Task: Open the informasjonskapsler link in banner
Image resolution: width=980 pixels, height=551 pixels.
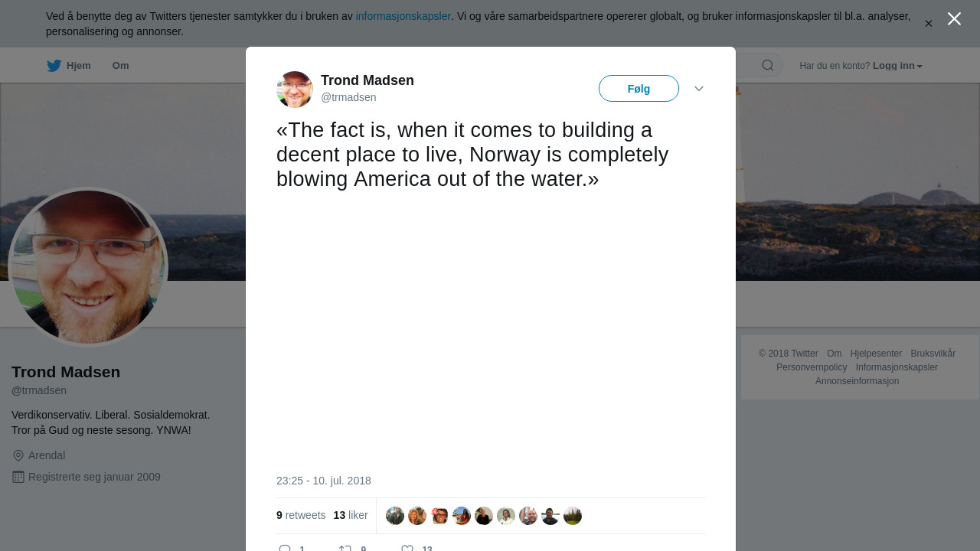Action: tap(403, 16)
